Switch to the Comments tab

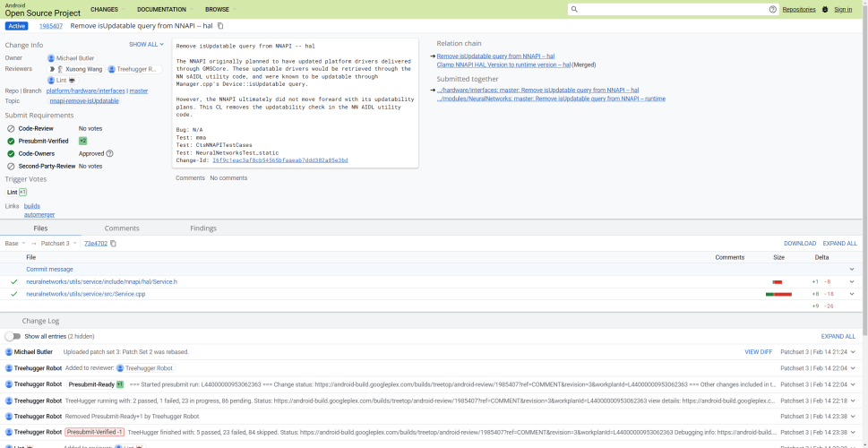coord(122,228)
